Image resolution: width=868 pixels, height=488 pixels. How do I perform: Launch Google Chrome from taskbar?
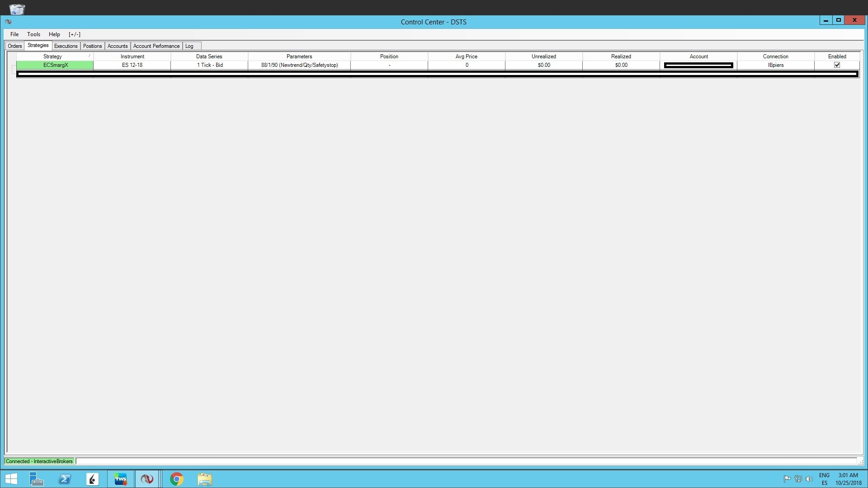pos(177,479)
